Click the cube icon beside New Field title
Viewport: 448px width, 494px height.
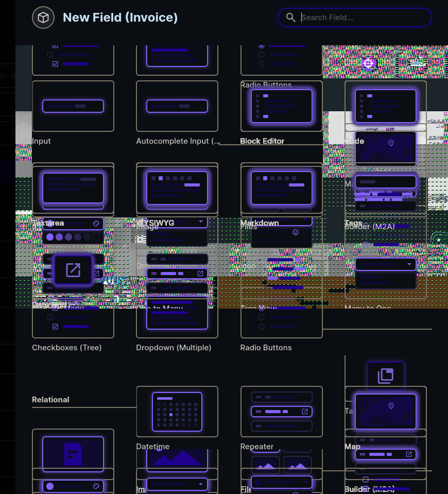coord(43,18)
